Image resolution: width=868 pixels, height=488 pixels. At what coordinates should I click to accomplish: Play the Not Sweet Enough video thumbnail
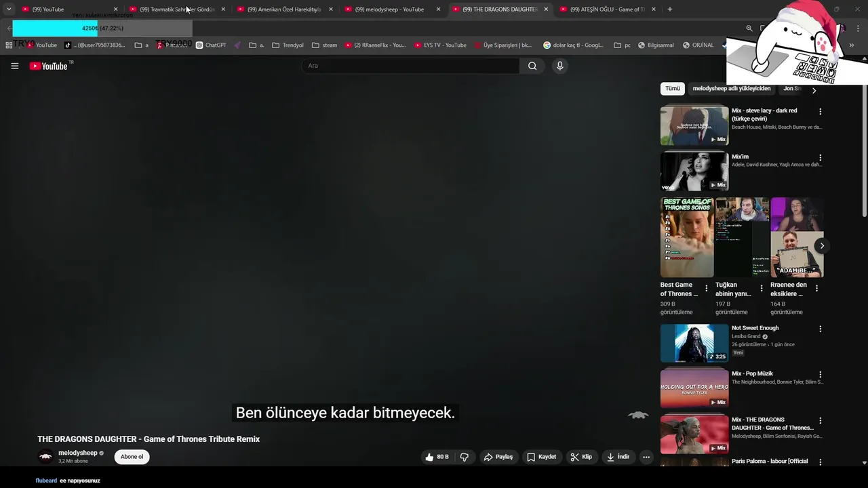(694, 343)
